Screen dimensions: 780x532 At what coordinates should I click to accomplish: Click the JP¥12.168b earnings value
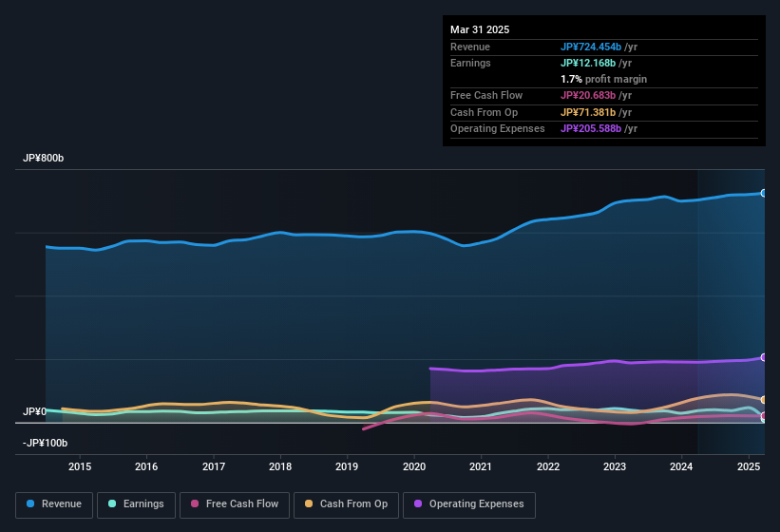[x=588, y=63]
